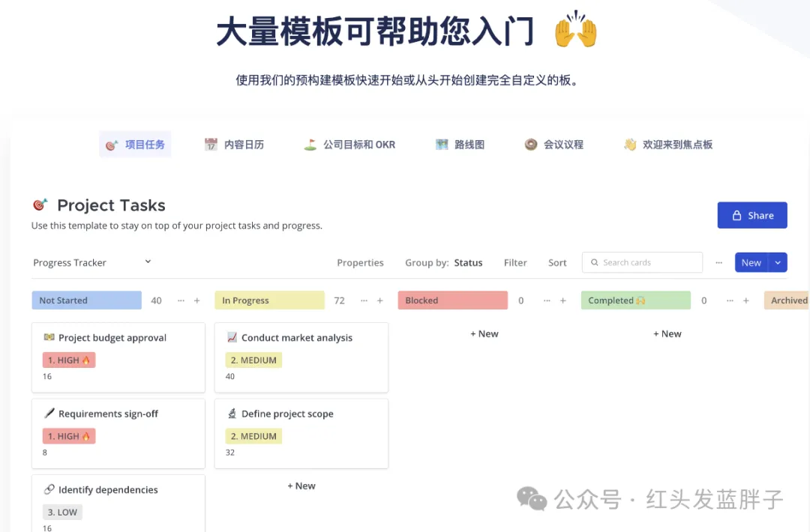
Task: Click the Completed column three-dot options icon
Action: pos(730,300)
